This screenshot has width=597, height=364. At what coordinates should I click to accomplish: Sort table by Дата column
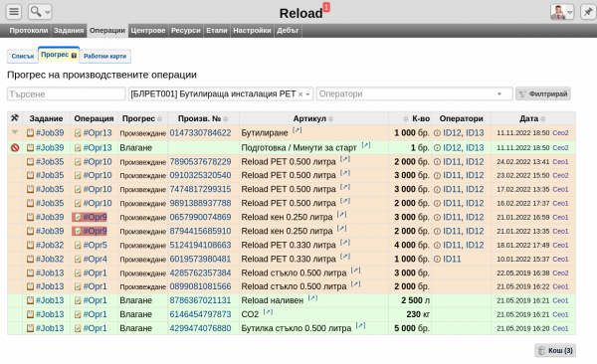pyautogui.click(x=532, y=118)
